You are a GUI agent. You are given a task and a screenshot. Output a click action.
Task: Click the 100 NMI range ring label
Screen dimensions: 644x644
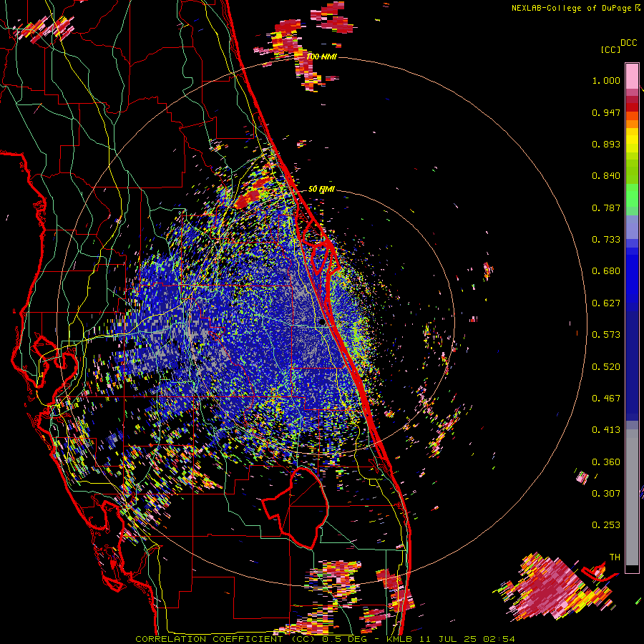point(321,57)
